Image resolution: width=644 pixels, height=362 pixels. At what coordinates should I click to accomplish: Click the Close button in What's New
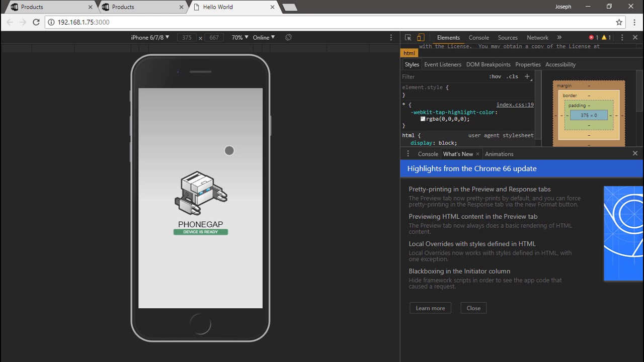coord(473,308)
